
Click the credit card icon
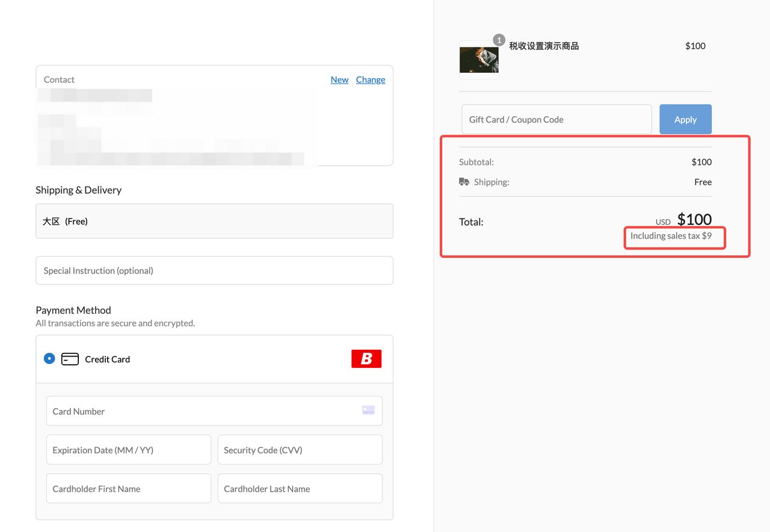click(70, 359)
